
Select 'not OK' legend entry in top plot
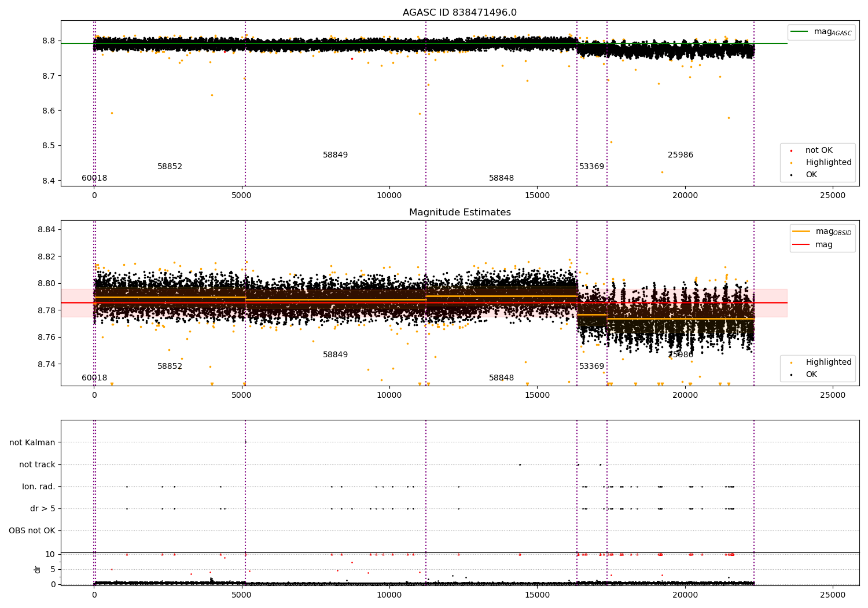tap(819, 151)
